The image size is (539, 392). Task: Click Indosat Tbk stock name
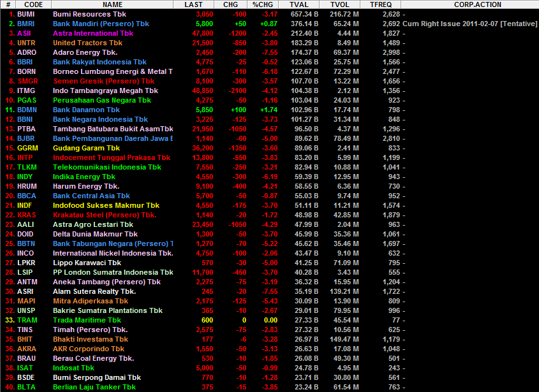coord(73,368)
